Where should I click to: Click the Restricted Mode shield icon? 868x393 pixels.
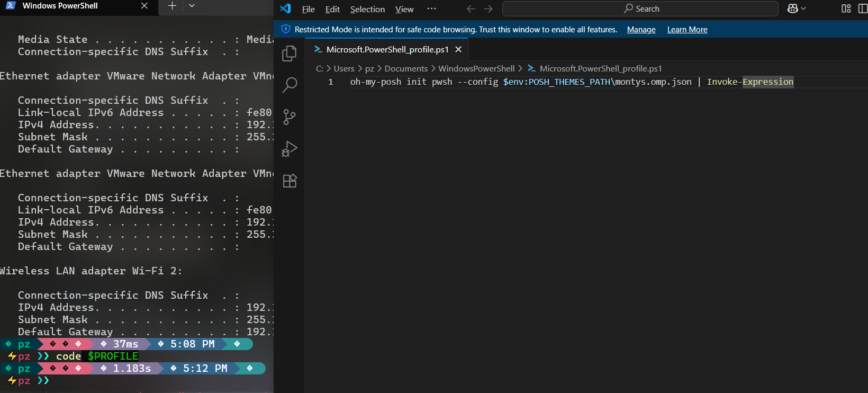coord(286,29)
